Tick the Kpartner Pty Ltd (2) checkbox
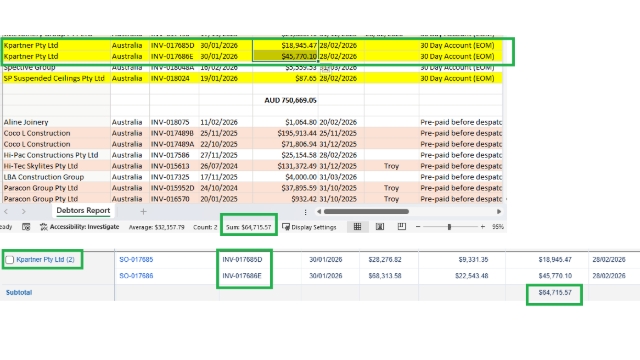Viewport: 640px width, 360px height. [x=10, y=260]
